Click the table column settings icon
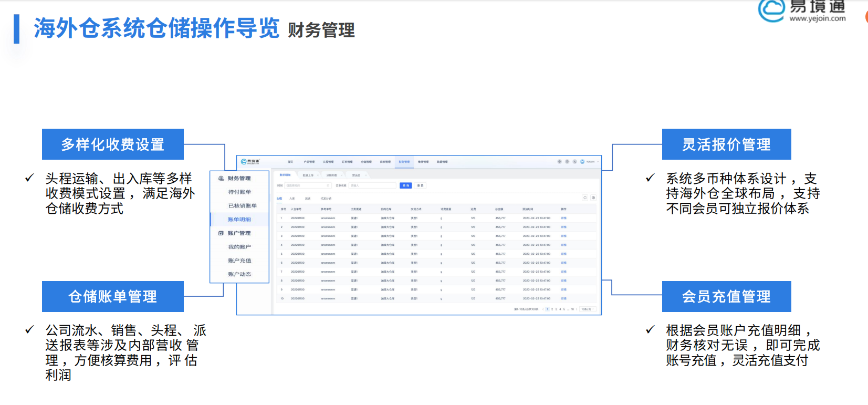Screen dimensions: 868x405 [x=593, y=198]
